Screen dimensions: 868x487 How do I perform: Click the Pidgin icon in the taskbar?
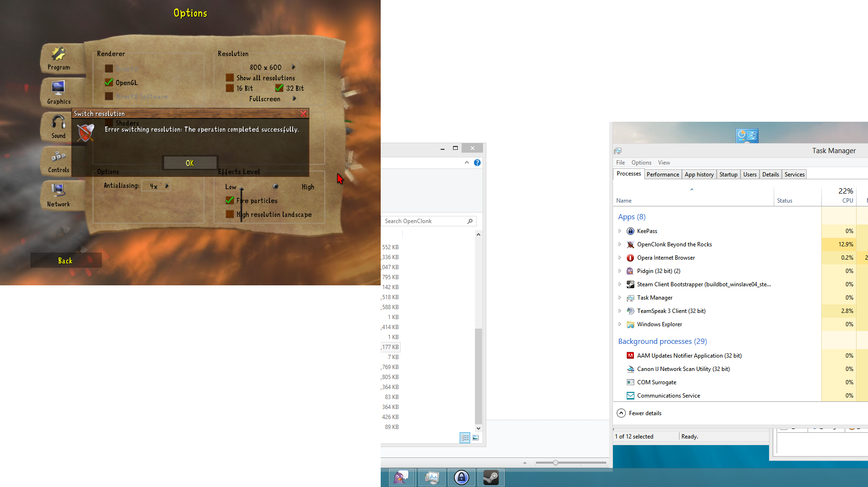point(402,477)
